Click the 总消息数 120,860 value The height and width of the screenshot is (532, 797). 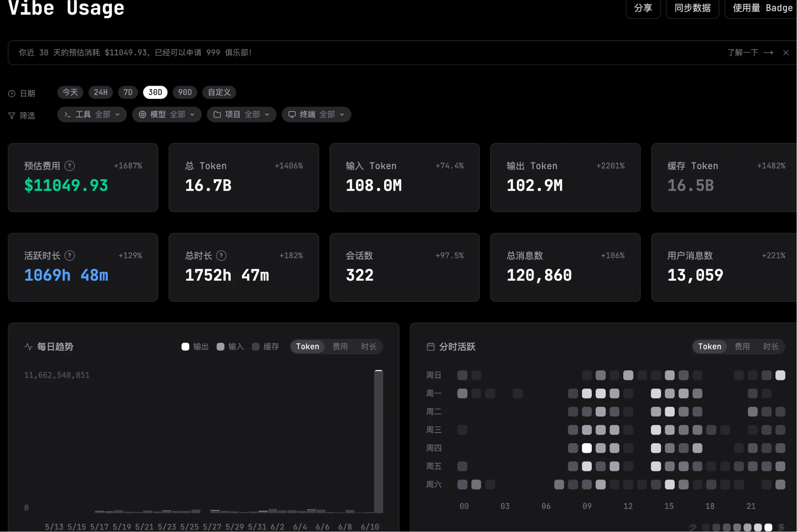click(x=539, y=275)
